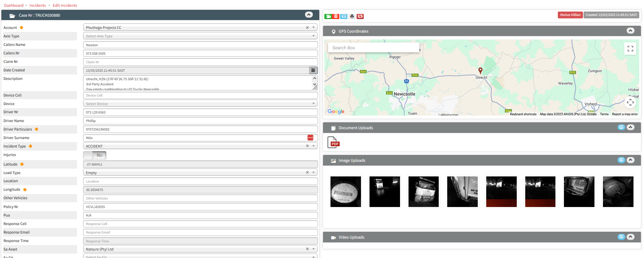Click the Document Uploads edit icon
This screenshot has width=644, height=258.
(621, 127)
